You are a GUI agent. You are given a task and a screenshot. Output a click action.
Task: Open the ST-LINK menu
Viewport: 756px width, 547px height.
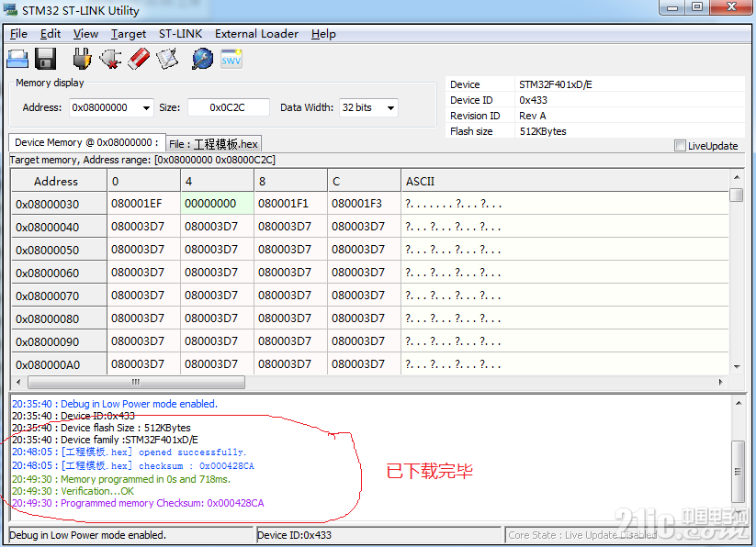tap(180, 34)
